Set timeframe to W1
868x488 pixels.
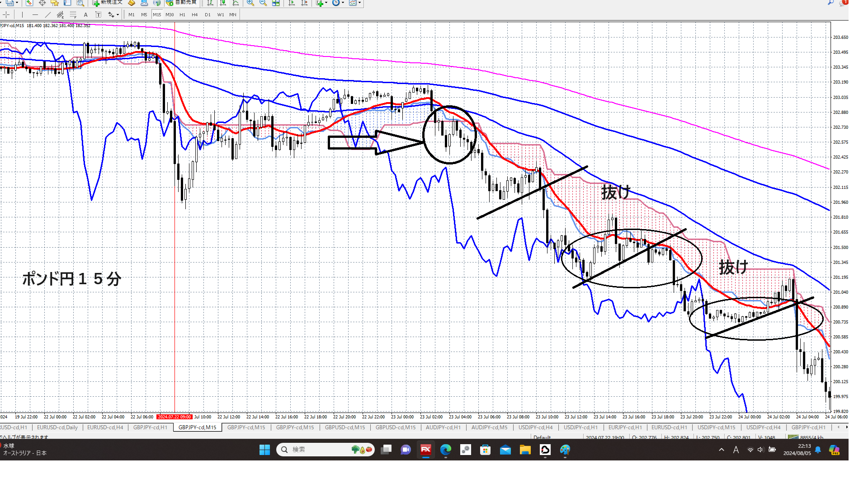click(x=220, y=14)
